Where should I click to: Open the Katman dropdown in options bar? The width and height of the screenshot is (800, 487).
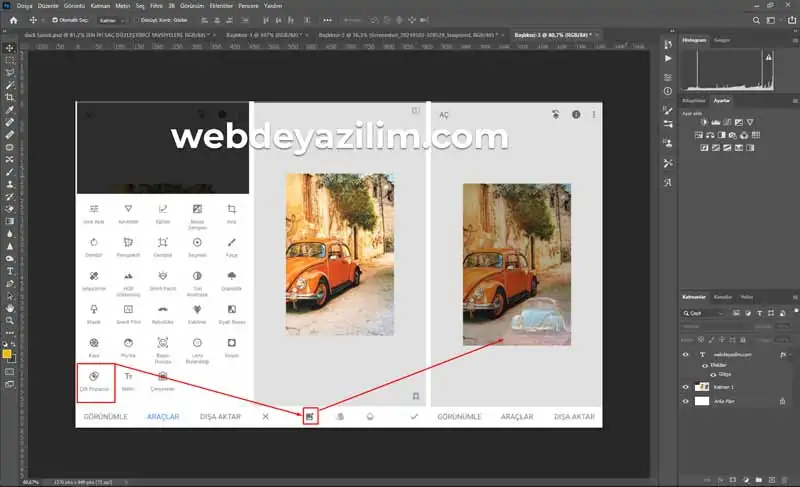tap(111, 20)
